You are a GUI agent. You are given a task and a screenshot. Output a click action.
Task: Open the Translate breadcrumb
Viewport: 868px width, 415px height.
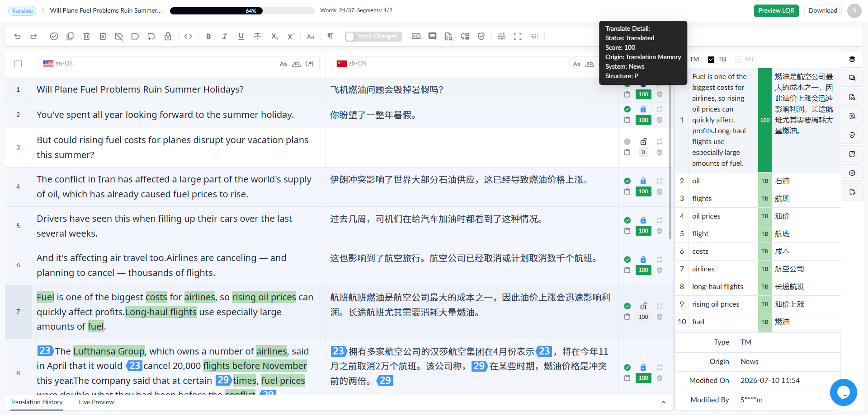point(22,11)
